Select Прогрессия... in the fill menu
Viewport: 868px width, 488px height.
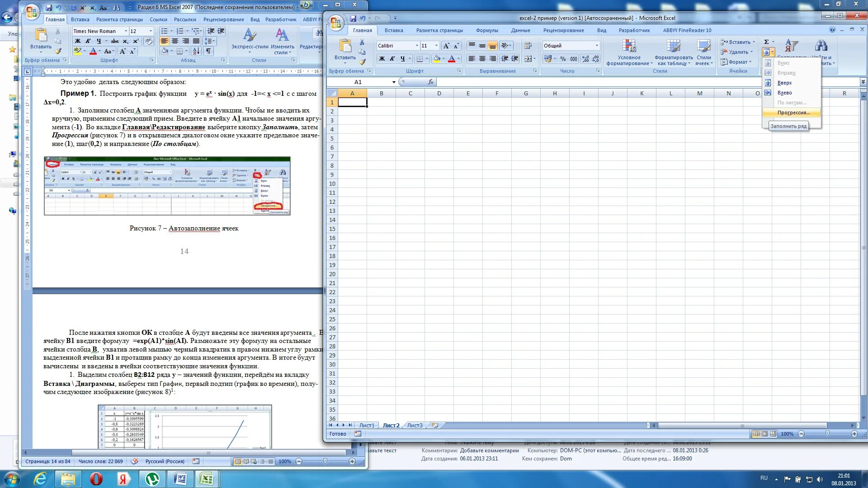pos(793,113)
